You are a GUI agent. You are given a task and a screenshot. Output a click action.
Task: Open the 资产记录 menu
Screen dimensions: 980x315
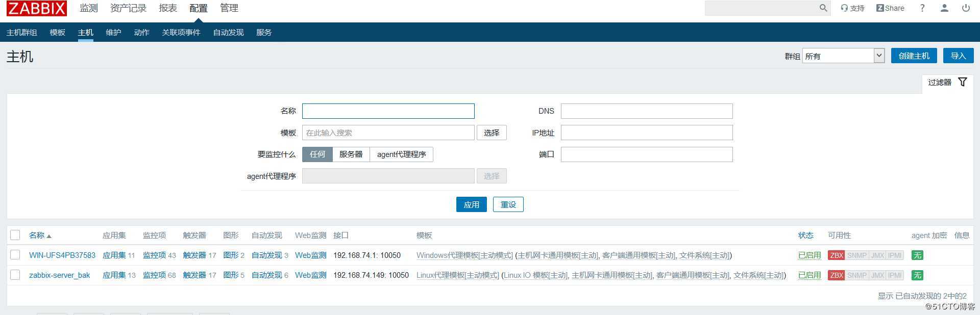coord(128,8)
